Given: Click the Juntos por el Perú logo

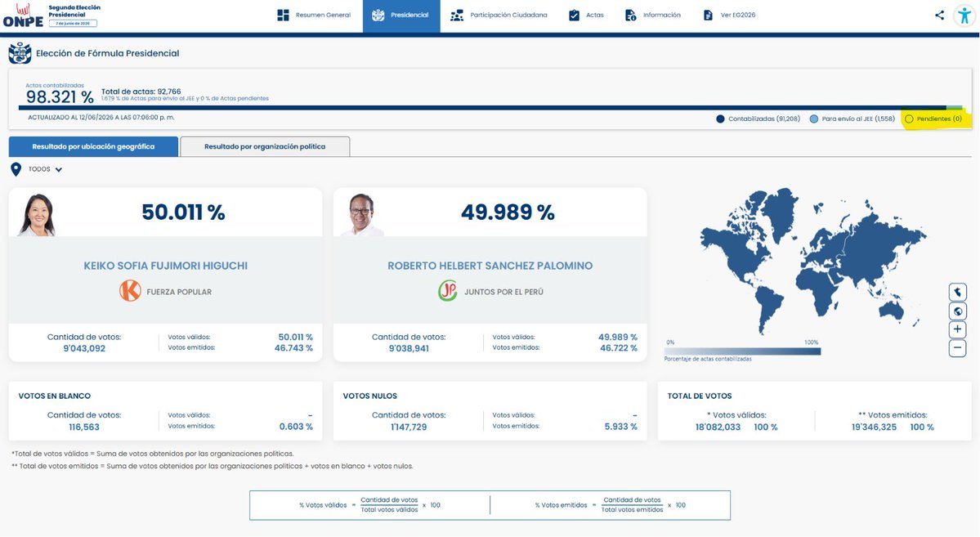Looking at the screenshot, I should pos(448,291).
